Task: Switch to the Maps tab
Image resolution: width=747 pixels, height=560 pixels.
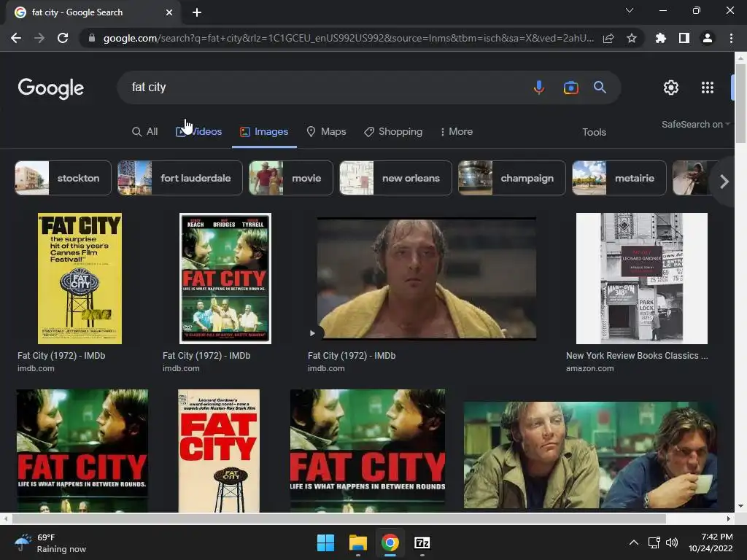Action: [326, 132]
